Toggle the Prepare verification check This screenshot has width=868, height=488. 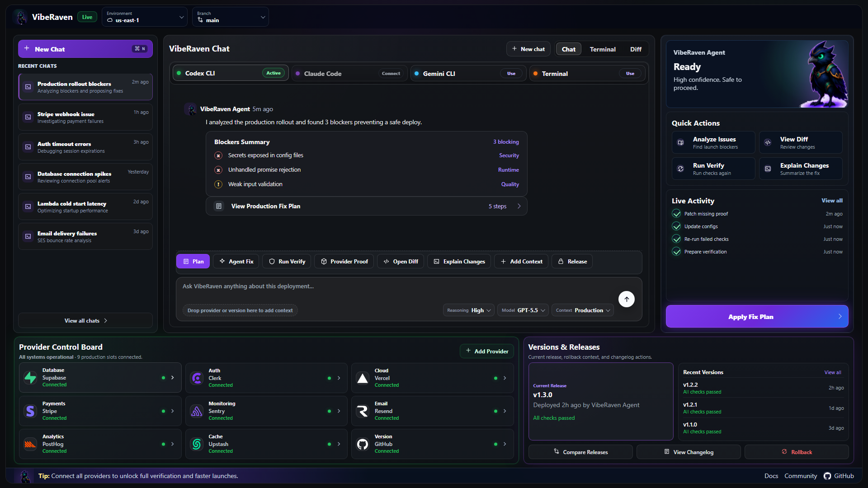[676, 252]
